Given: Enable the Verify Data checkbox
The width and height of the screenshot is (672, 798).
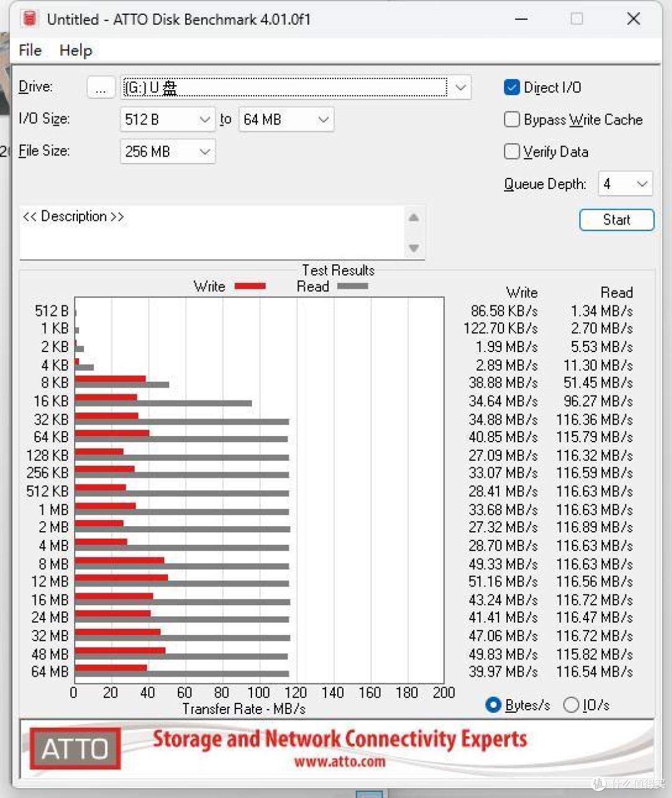Looking at the screenshot, I should [x=511, y=152].
